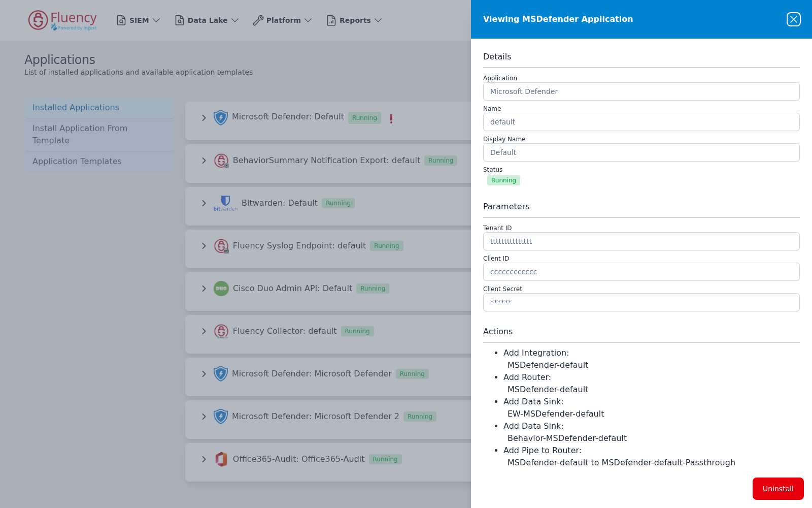The width and height of the screenshot is (812, 508).
Task: Click the Microsoft Defender: Microsoft Defender 2 title
Action: click(316, 417)
